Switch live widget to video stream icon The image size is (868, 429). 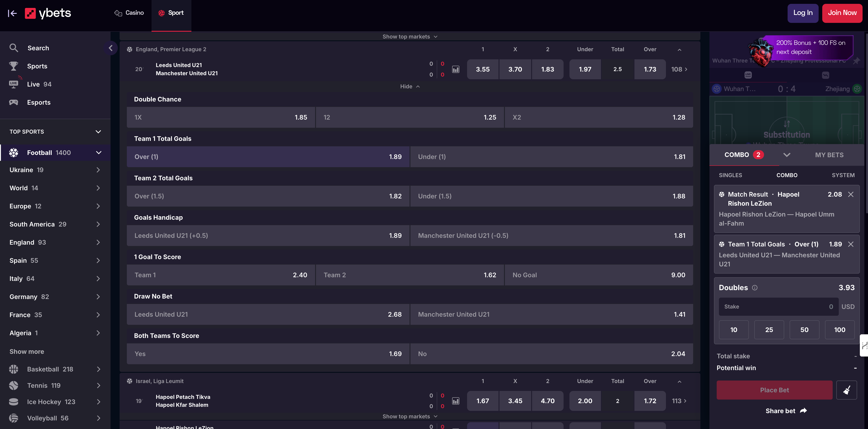click(x=748, y=75)
